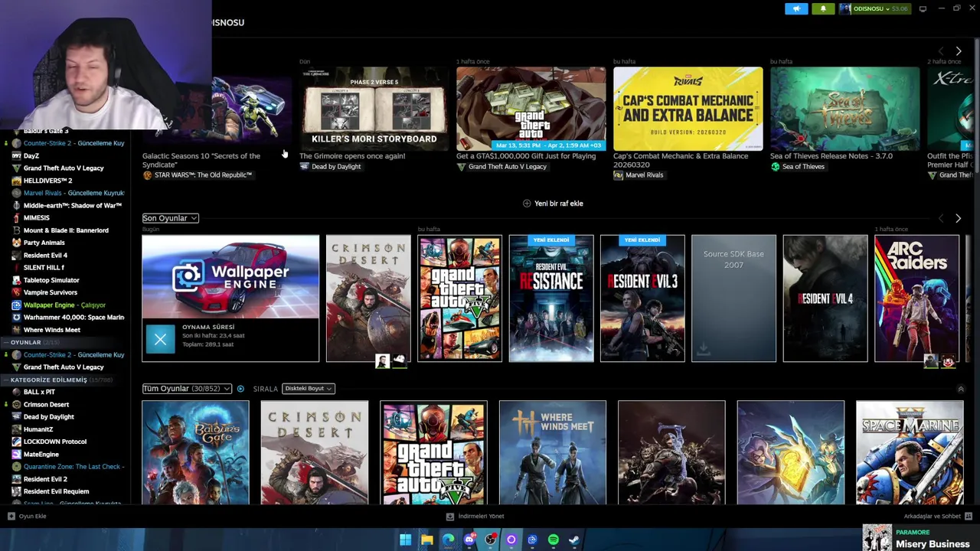The height and width of the screenshot is (551, 980).
Task: Open Microsoft Edge from taskbar
Action: pos(448,540)
